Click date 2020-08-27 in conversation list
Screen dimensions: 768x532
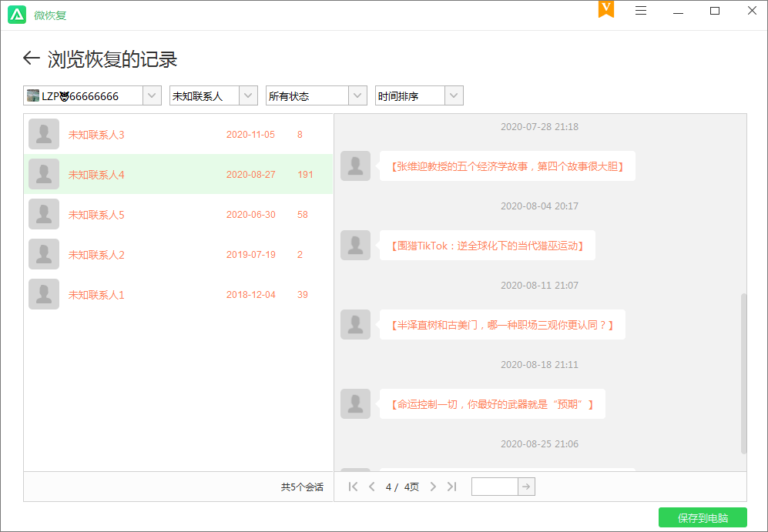coord(251,175)
